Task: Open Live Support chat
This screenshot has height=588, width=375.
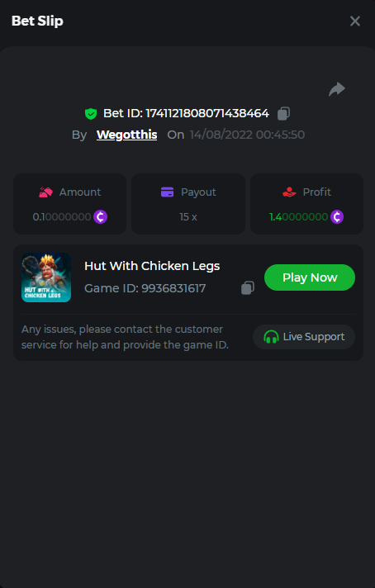Action: click(x=304, y=337)
